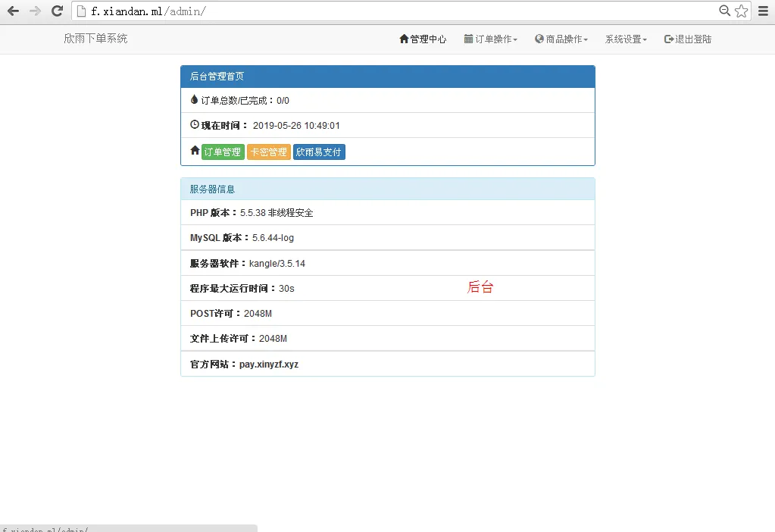Screen dimensions: 775x532
Task: Click the bookmark star in the address bar
Action: click(x=740, y=11)
